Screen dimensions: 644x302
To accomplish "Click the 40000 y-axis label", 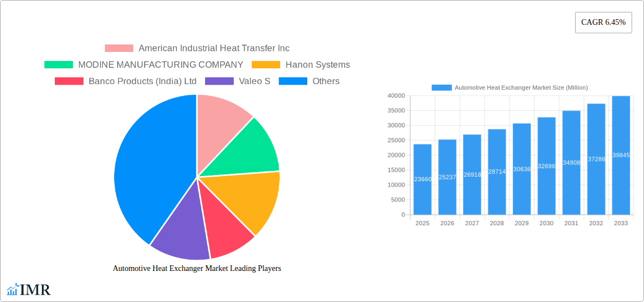I will click(396, 95).
